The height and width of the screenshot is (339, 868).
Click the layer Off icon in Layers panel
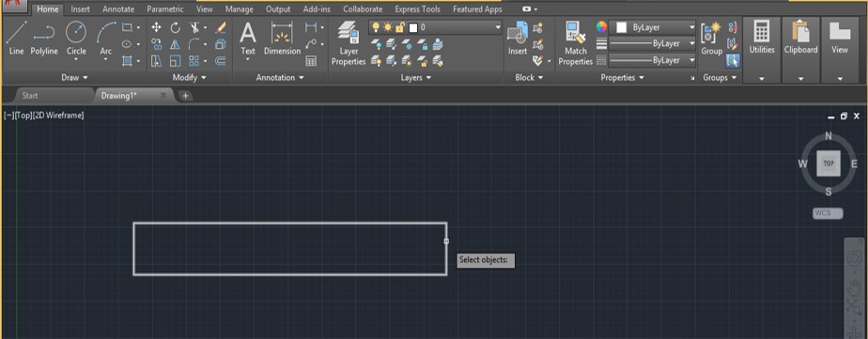pos(376,44)
